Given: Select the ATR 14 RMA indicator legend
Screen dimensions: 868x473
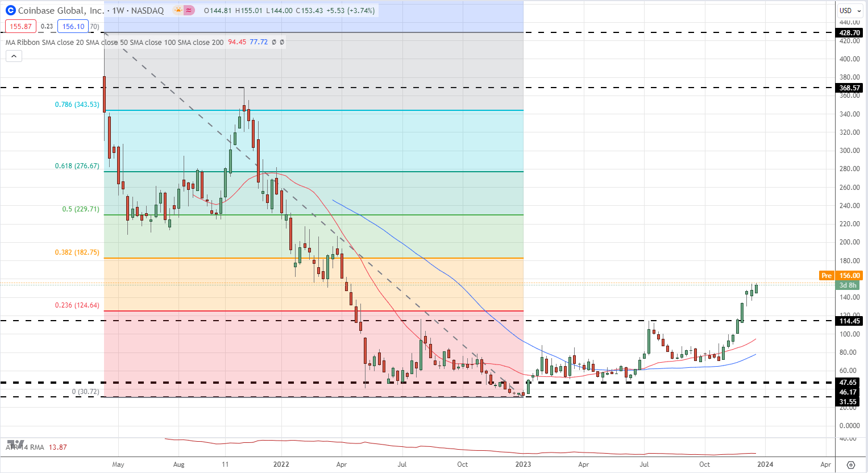Looking at the screenshot, I should pos(25,447).
